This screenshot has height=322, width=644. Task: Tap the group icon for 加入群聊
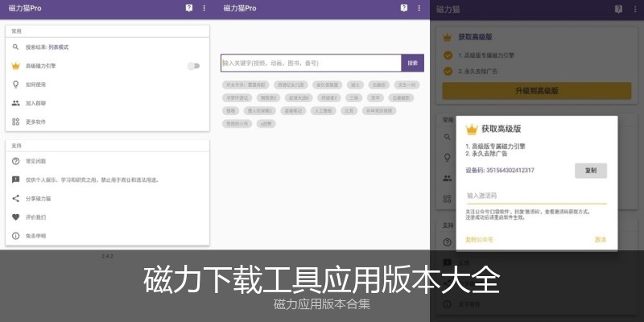click(x=15, y=103)
